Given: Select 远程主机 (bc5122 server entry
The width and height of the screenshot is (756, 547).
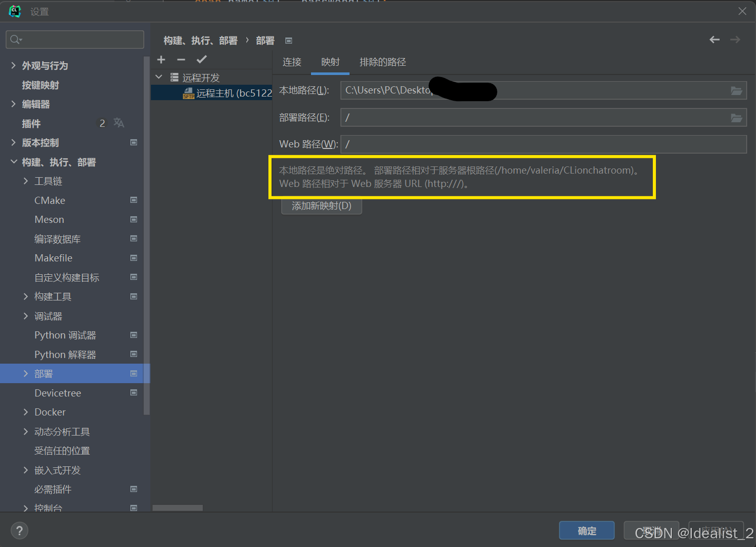Looking at the screenshot, I should tap(211, 93).
